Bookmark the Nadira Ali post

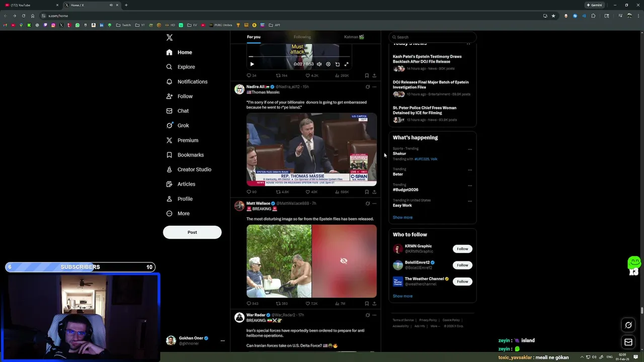367,192
